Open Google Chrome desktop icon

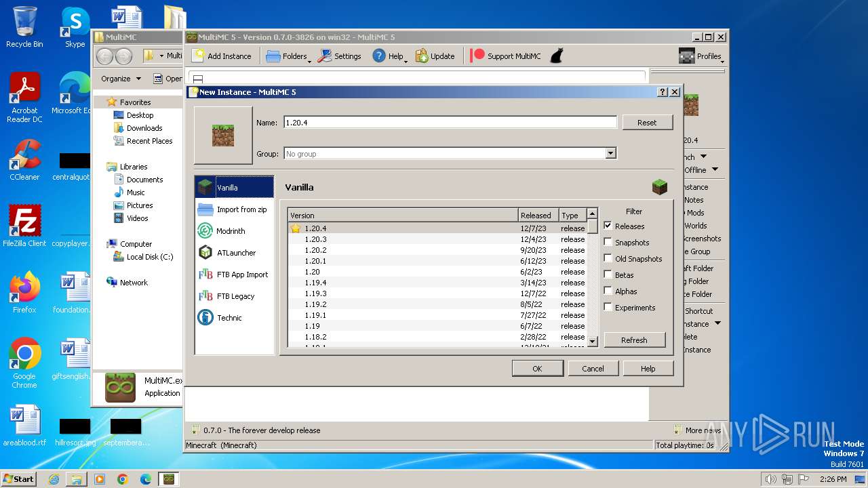coord(24,363)
